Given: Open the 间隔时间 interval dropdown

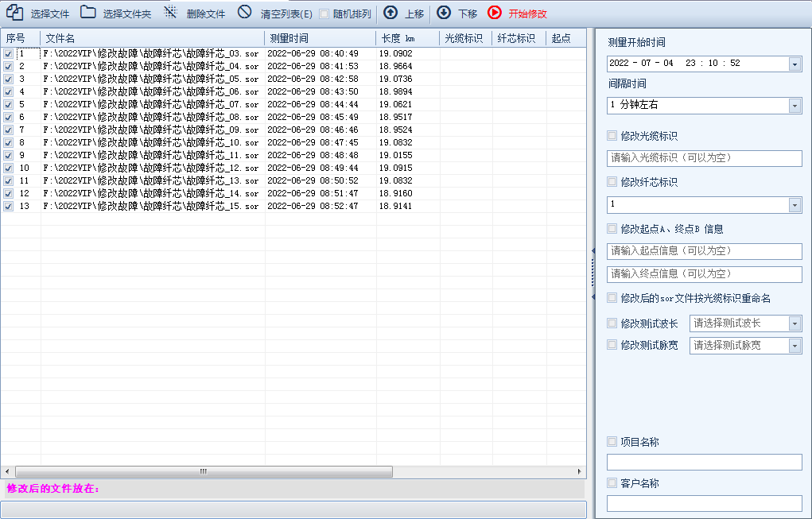Looking at the screenshot, I should coord(795,105).
